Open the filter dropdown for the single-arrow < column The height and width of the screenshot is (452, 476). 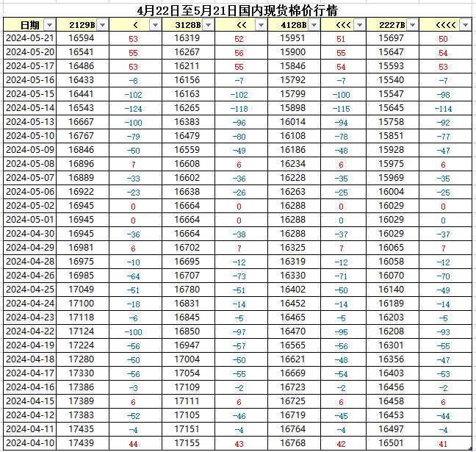155,25
